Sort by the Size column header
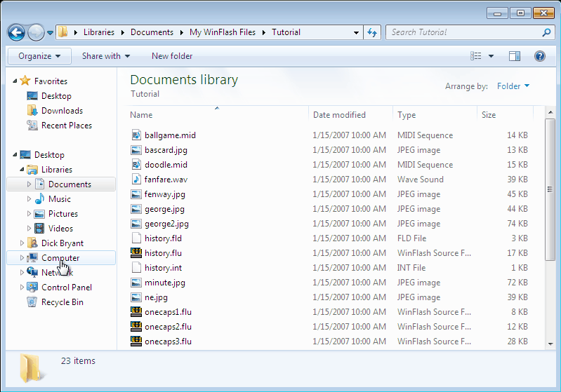Viewport: 561px width, 392px height. [x=505, y=115]
